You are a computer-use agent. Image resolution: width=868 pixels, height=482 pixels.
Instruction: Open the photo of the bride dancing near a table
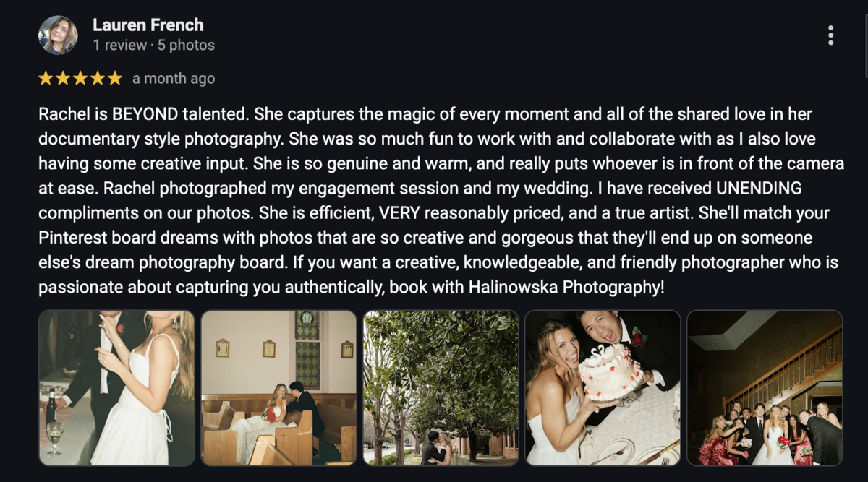point(116,388)
